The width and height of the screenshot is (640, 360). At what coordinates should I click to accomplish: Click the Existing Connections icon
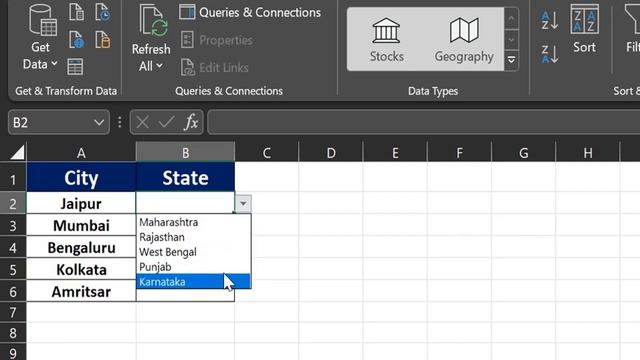(102, 40)
